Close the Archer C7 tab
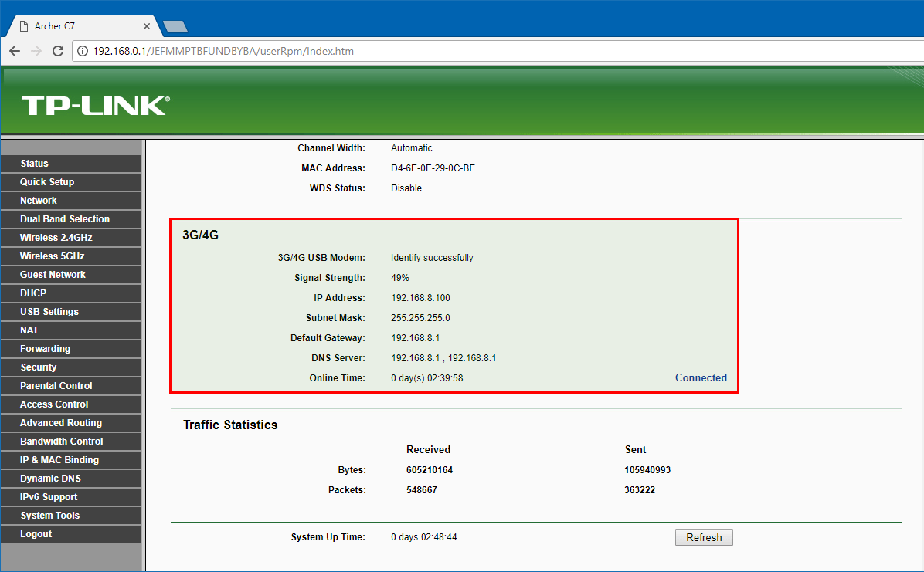924x572 pixels. tap(147, 26)
